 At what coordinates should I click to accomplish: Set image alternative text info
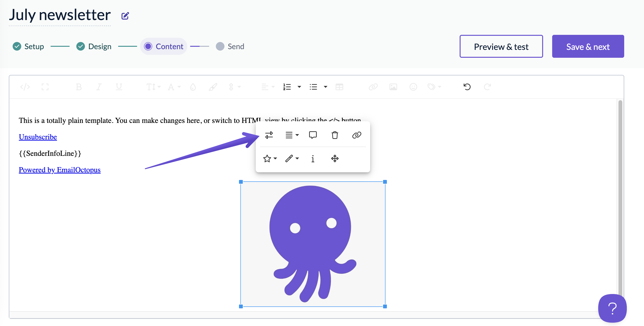[x=313, y=159]
